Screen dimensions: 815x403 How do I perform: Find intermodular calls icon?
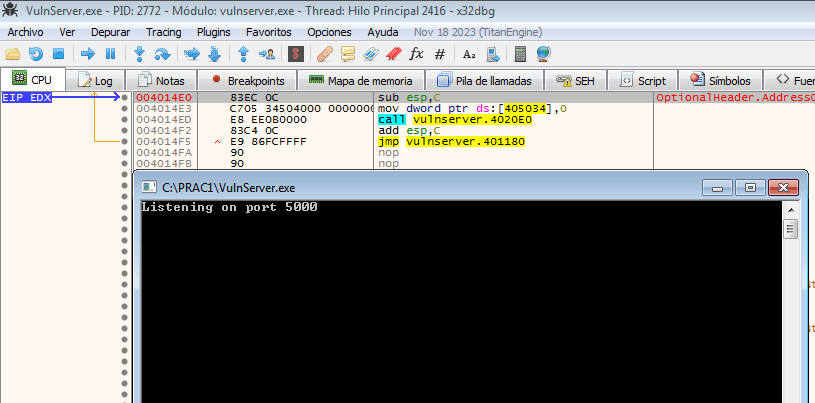click(492, 54)
